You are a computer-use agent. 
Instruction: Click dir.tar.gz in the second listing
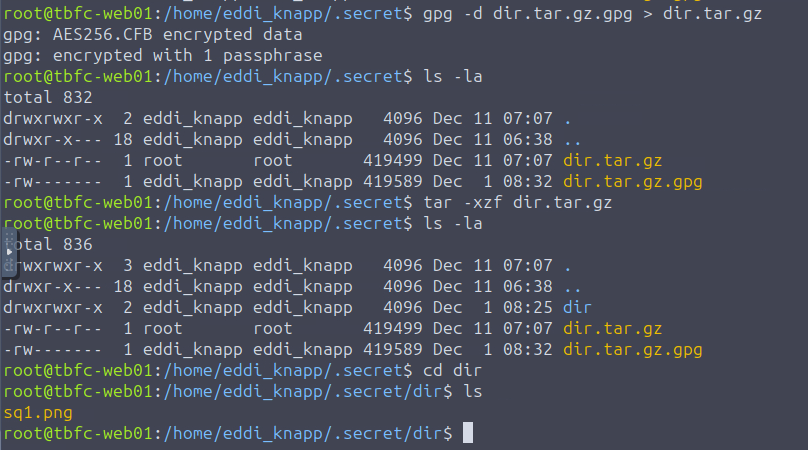click(612, 328)
